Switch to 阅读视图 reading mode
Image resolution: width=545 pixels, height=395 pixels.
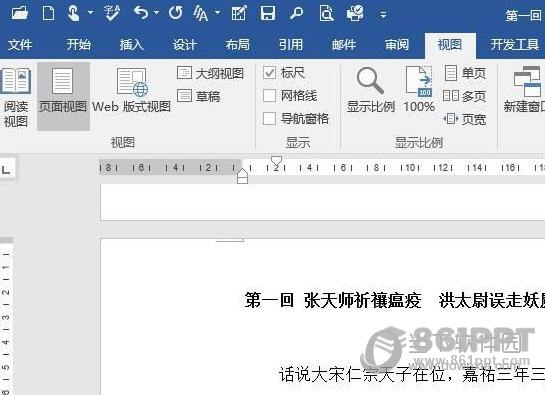(x=16, y=97)
